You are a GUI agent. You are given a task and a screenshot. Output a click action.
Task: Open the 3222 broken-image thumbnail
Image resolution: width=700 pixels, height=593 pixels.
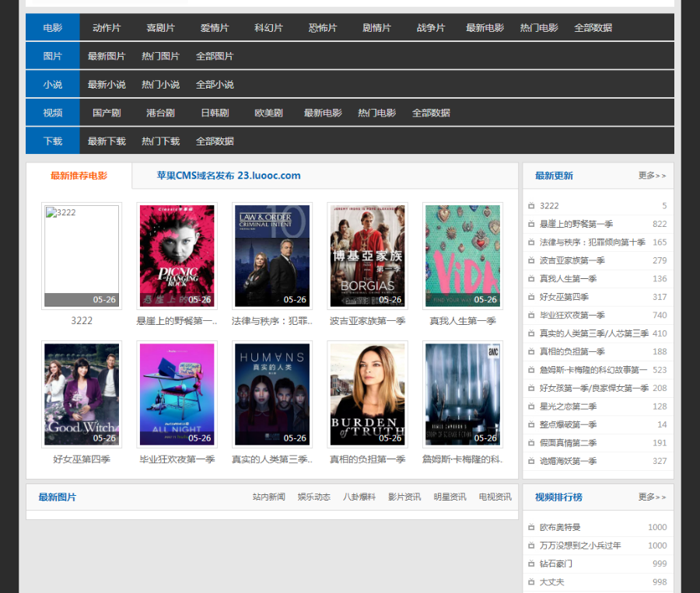click(82, 256)
